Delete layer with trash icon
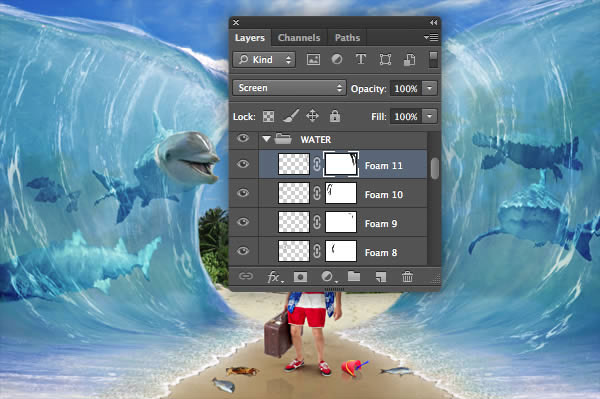The width and height of the screenshot is (600, 399). coord(408,276)
